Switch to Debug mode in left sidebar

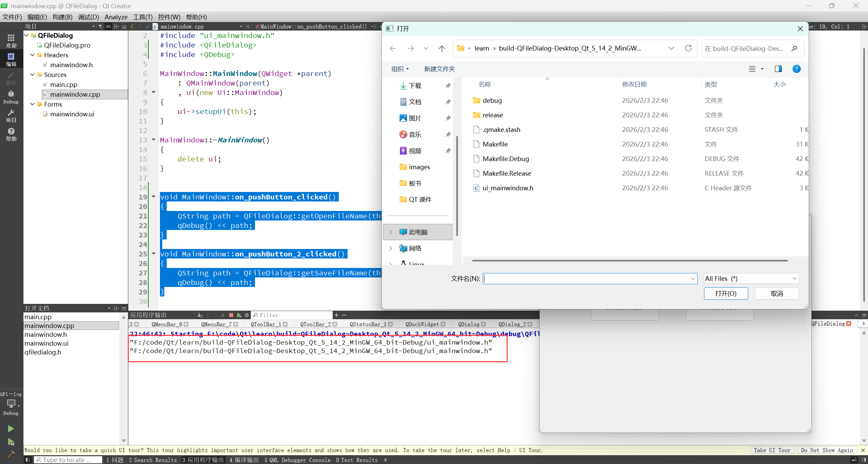coord(11,97)
